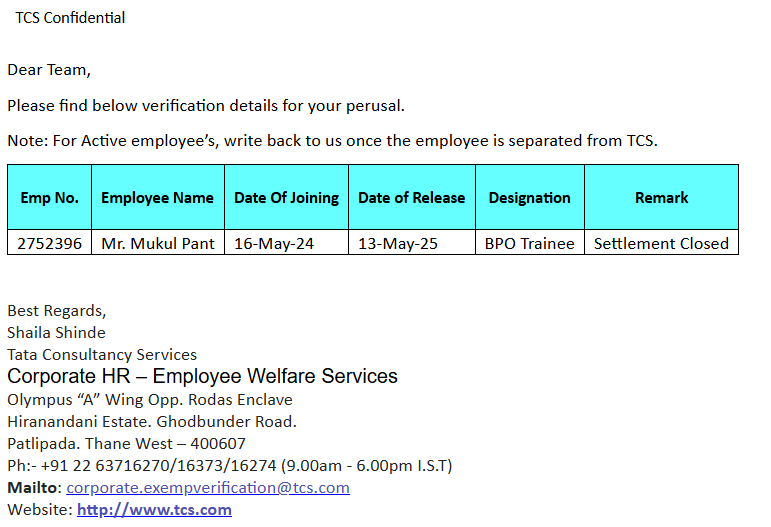Select the 'Employee Name' column header
The width and height of the screenshot is (771, 527).
coord(158,198)
